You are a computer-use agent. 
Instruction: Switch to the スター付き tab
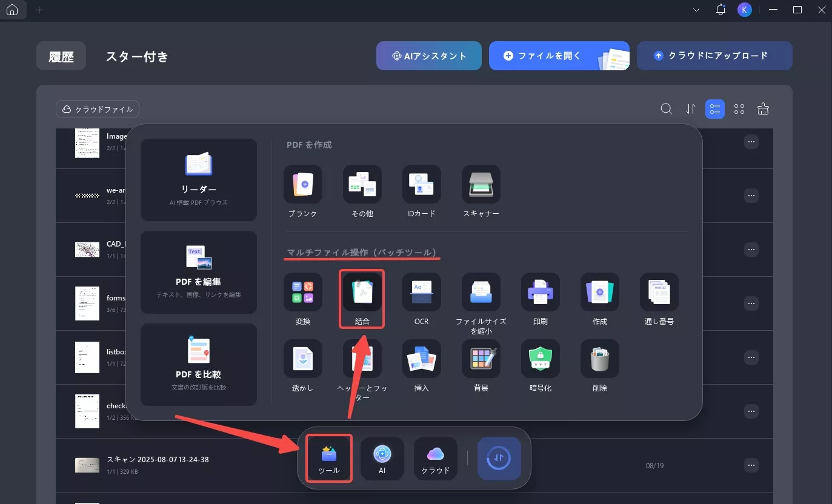[x=137, y=56]
